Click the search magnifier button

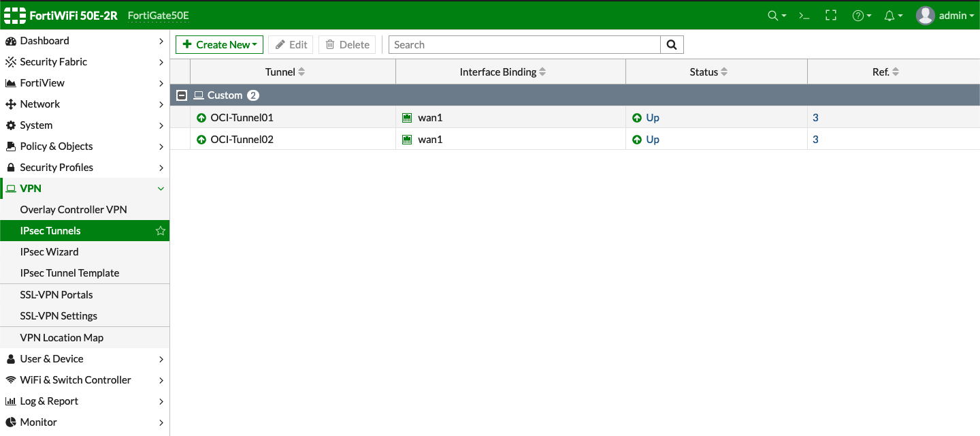(672, 45)
